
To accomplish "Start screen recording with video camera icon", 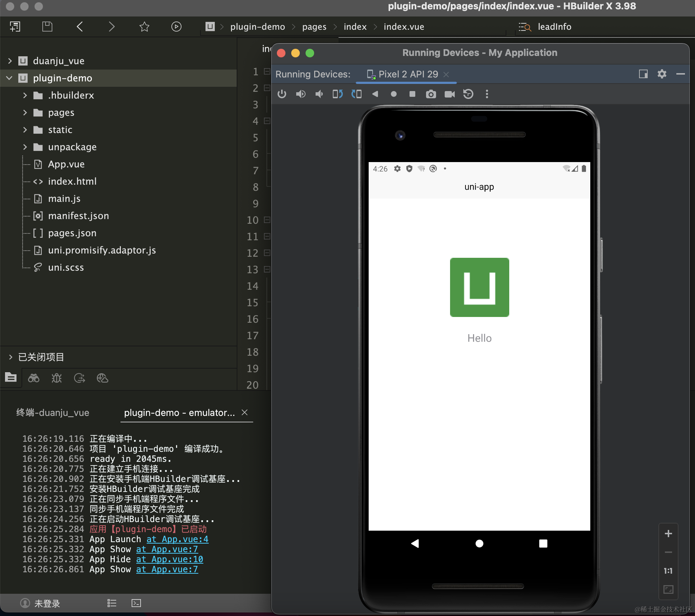I will coord(450,94).
